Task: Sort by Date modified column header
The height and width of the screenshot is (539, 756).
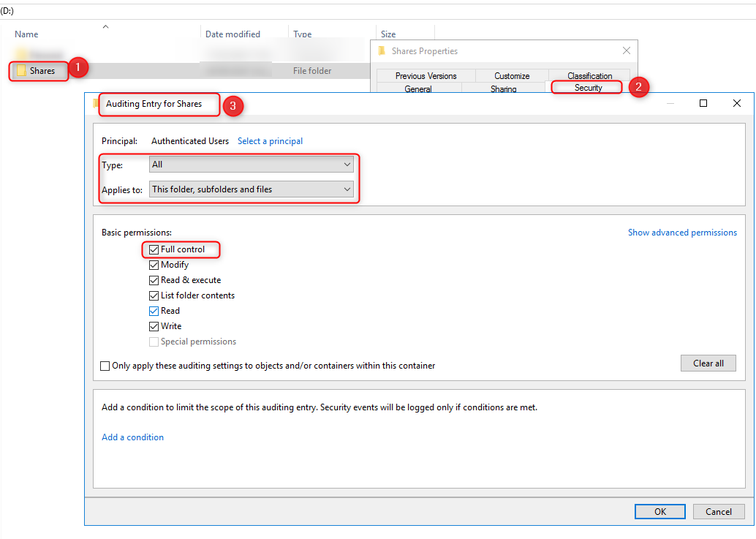Action: coord(233,34)
